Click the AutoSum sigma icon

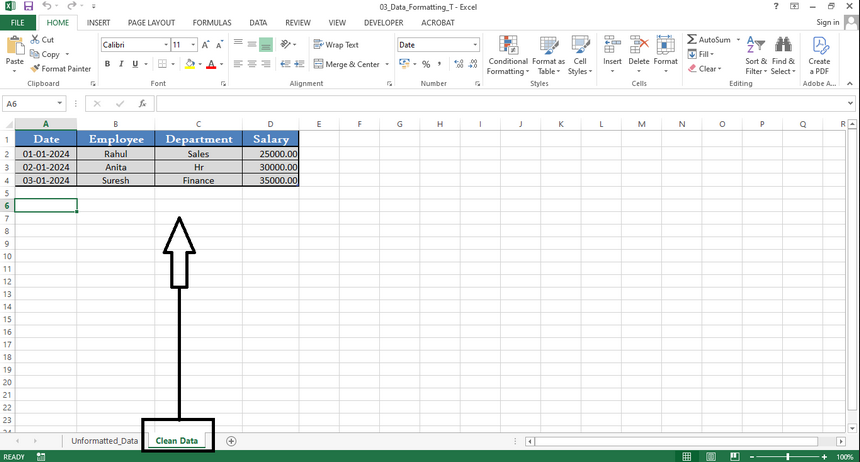[x=692, y=40]
